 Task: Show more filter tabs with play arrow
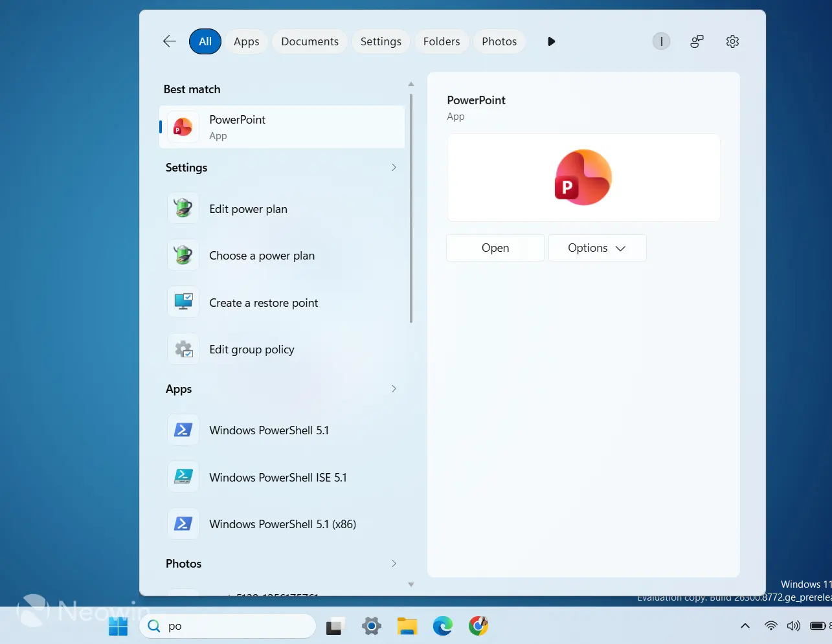[551, 41]
